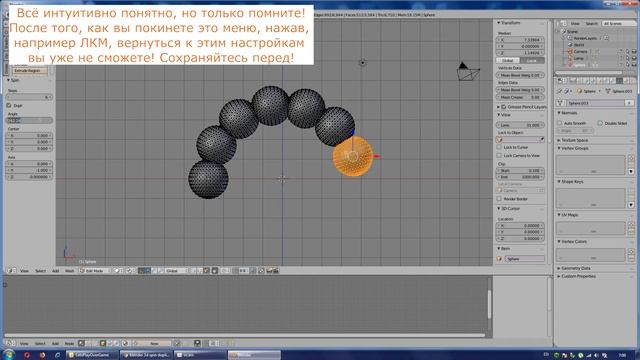Click the 3D viewport editor type icon
The width and height of the screenshot is (640, 360).
(x=11, y=271)
